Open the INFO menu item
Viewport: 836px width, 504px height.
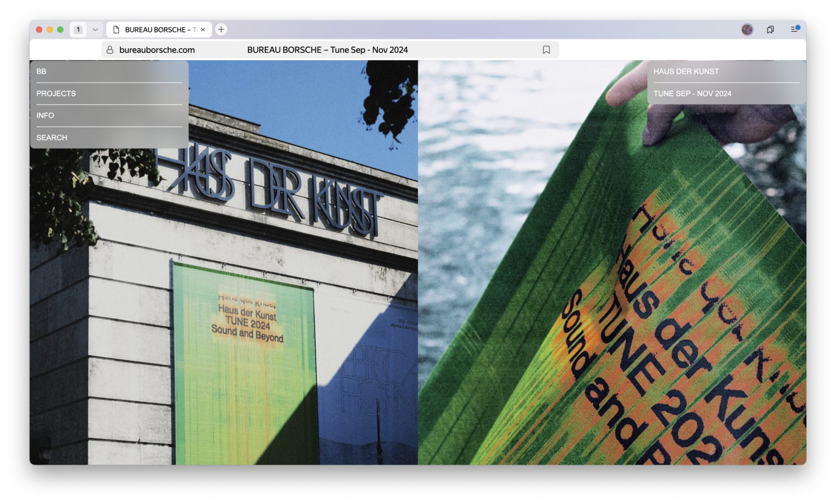coord(45,116)
